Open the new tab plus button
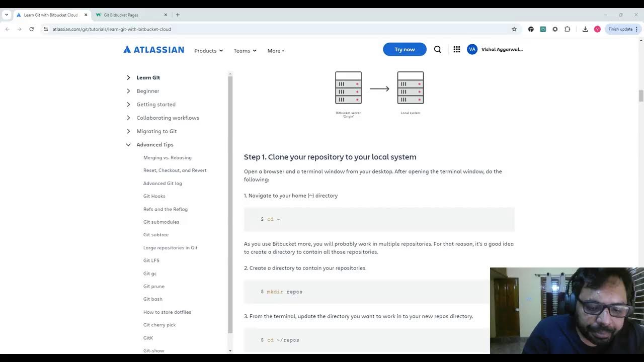The image size is (644, 362). 178,15
